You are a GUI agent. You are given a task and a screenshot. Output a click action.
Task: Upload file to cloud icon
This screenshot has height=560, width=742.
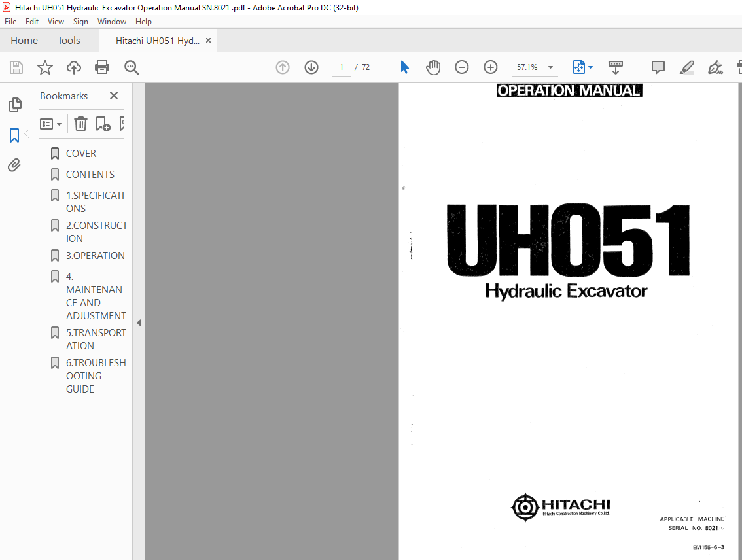[74, 67]
